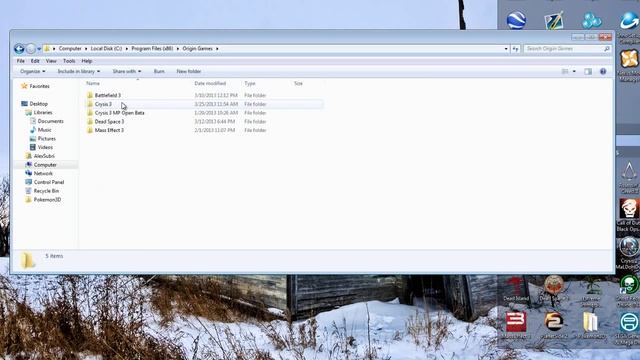Click the Dead Island desktop icon

pos(516,289)
